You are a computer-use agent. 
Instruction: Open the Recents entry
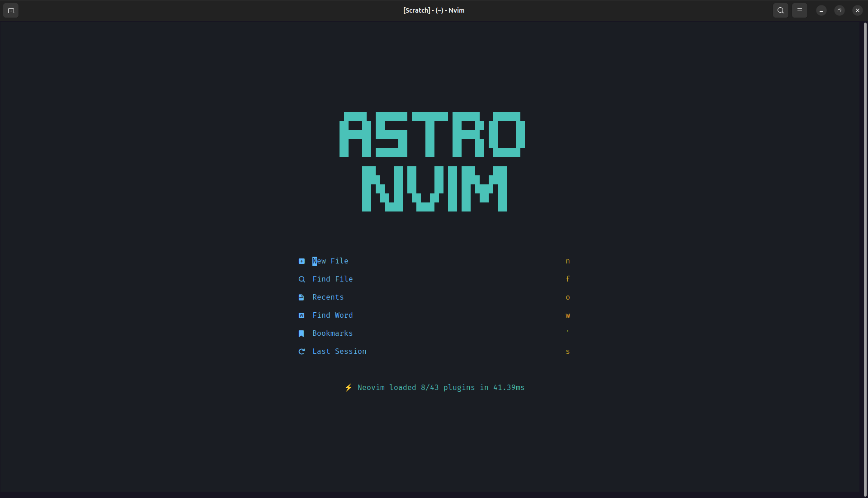coord(328,297)
